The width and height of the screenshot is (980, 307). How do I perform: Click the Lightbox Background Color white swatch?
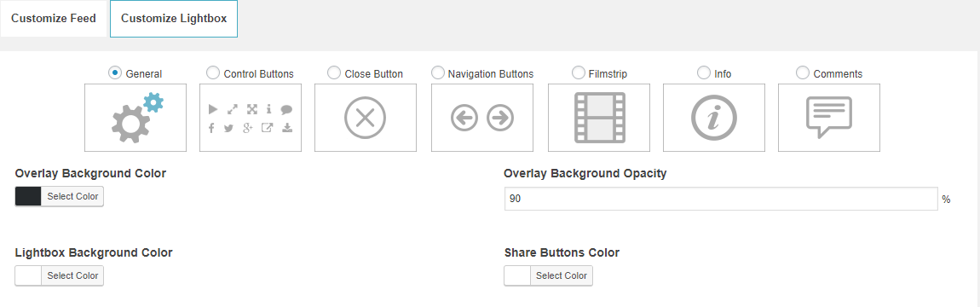click(x=28, y=275)
